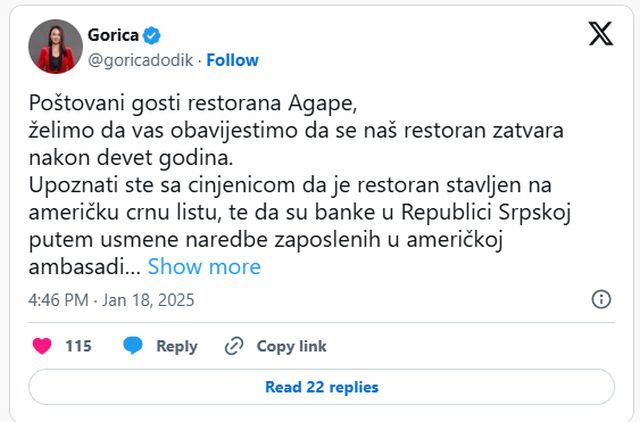Viewport: 640px width, 422px height.
Task: Click the reply speech bubble icon
Action: click(x=133, y=346)
